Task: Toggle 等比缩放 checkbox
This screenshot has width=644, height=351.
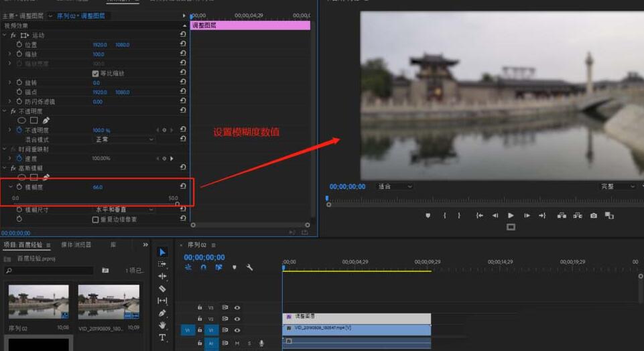Action: [x=95, y=74]
